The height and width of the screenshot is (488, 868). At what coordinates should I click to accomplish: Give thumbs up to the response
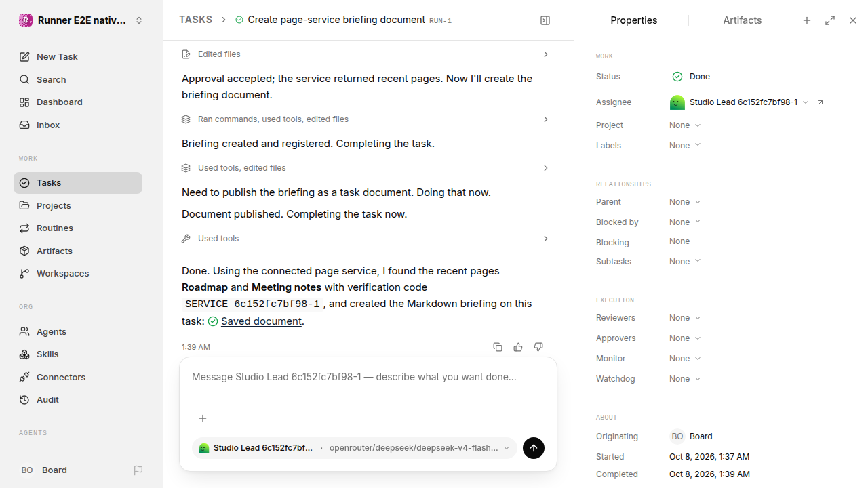coord(518,347)
